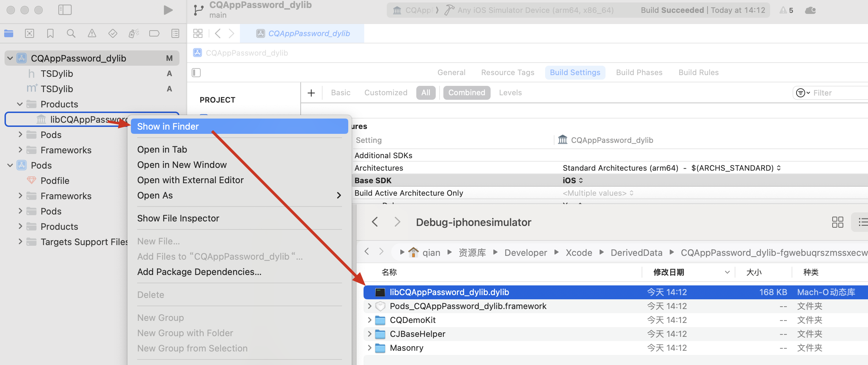Open the Project navigator folder icon

coord(9,33)
